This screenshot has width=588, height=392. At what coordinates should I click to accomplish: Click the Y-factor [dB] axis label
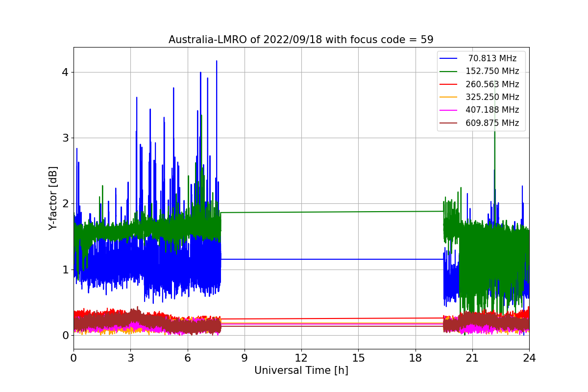click(x=53, y=198)
